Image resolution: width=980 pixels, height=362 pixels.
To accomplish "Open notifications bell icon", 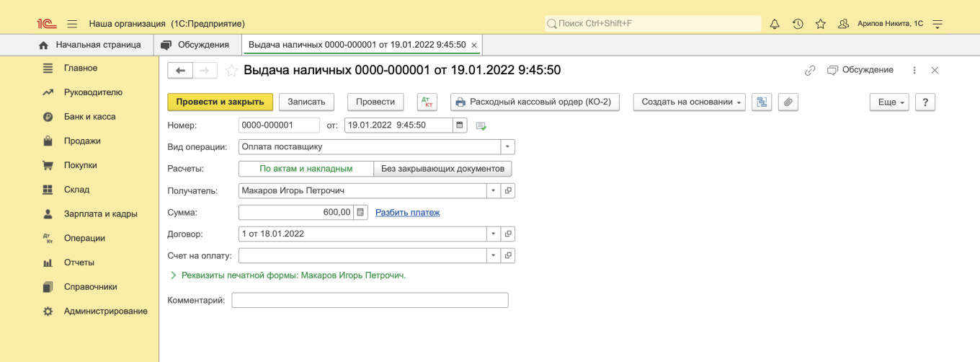I will pos(775,24).
